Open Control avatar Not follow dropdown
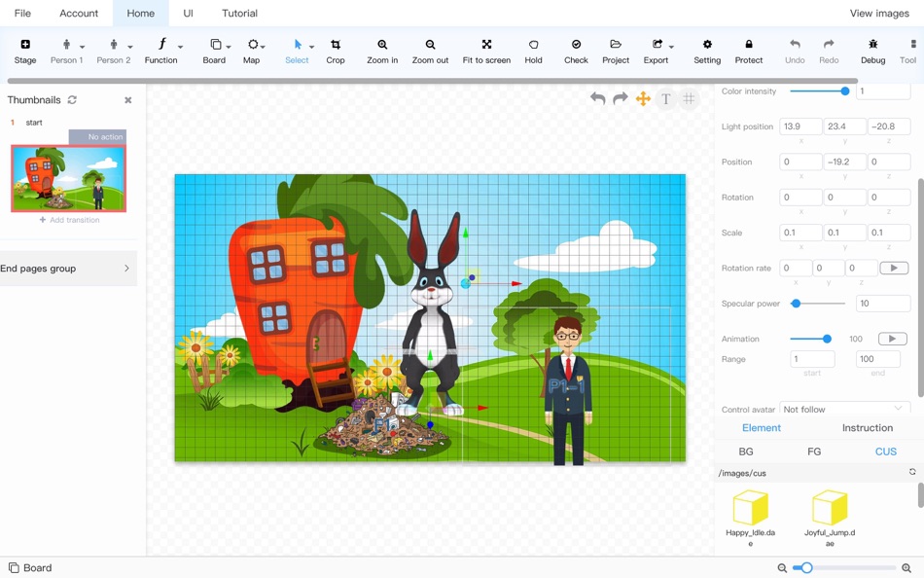The height and width of the screenshot is (578, 924). coord(844,408)
